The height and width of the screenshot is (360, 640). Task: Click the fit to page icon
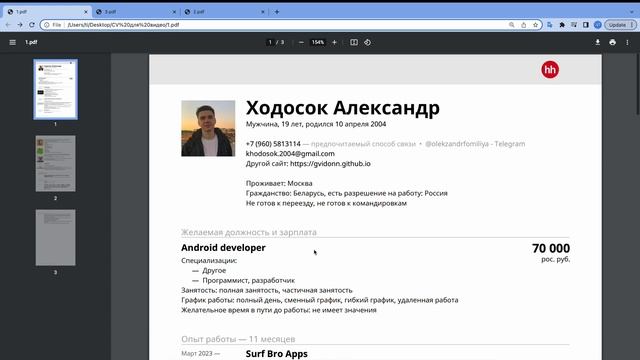pyautogui.click(x=354, y=42)
